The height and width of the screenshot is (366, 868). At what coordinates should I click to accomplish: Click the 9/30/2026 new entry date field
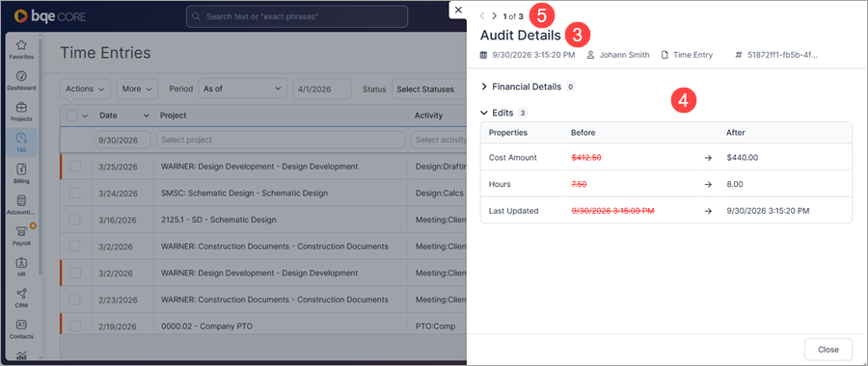pyautogui.click(x=122, y=140)
